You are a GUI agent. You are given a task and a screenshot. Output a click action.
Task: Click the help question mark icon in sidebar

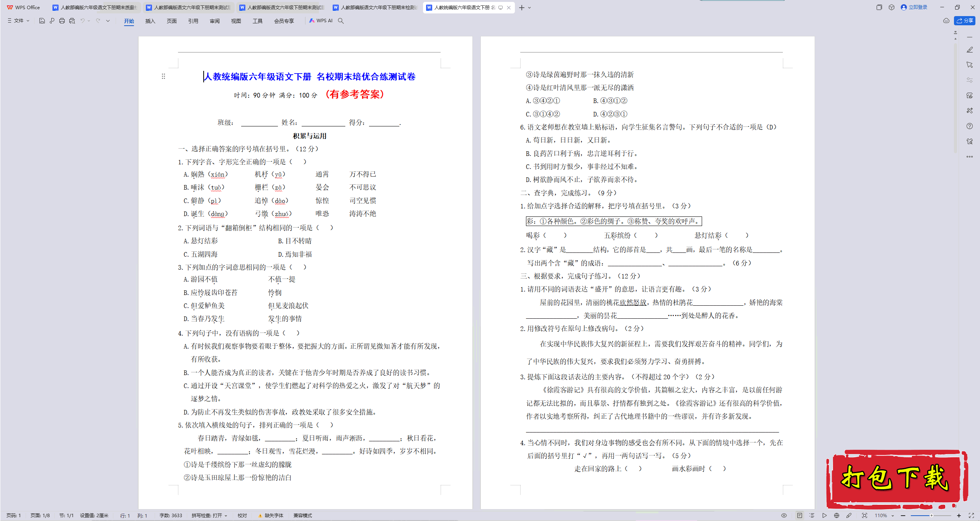(x=970, y=126)
